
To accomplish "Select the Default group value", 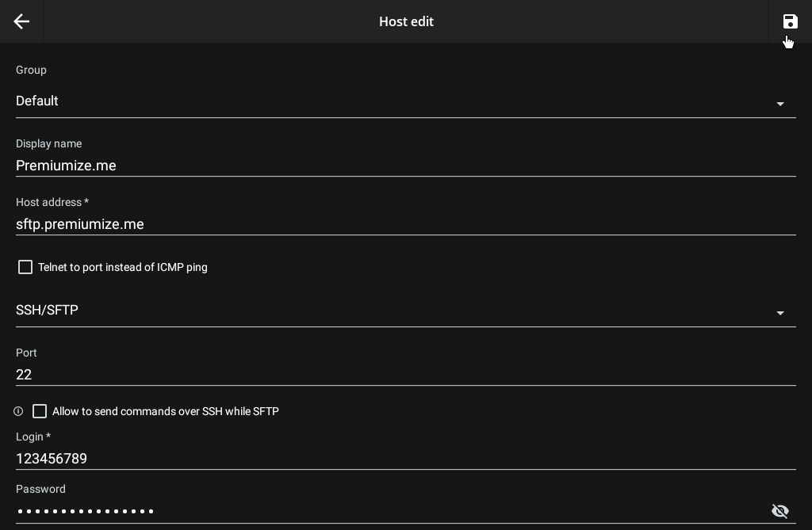I will click(x=36, y=101).
